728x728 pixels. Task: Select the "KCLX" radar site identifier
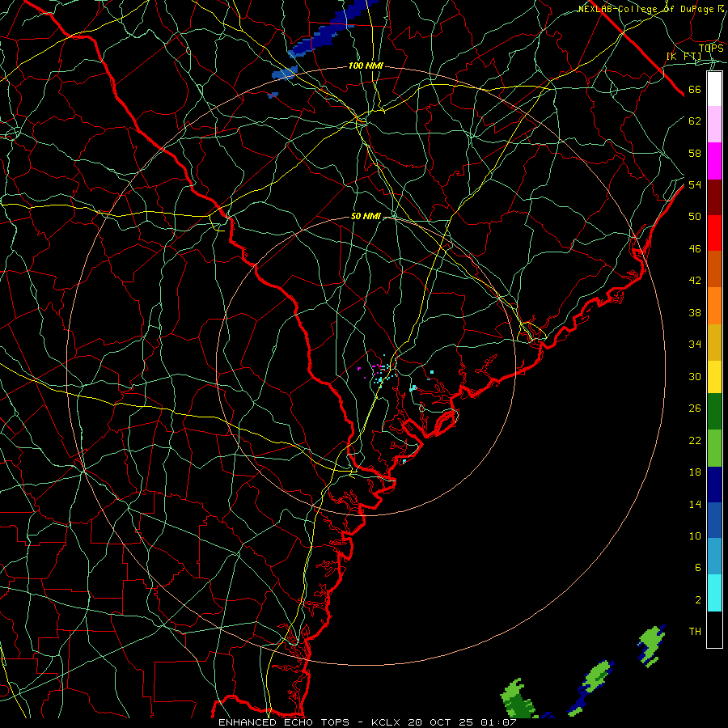click(387, 722)
